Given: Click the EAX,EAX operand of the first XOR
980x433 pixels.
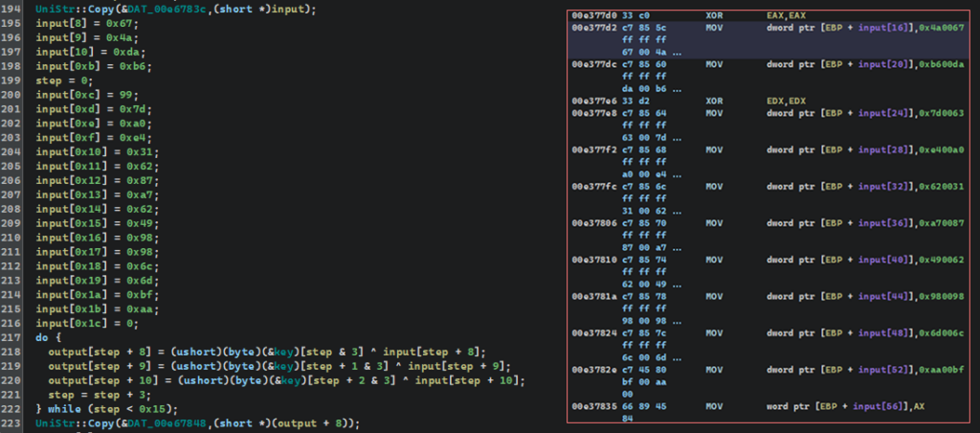Looking at the screenshot, I should click(749, 15).
